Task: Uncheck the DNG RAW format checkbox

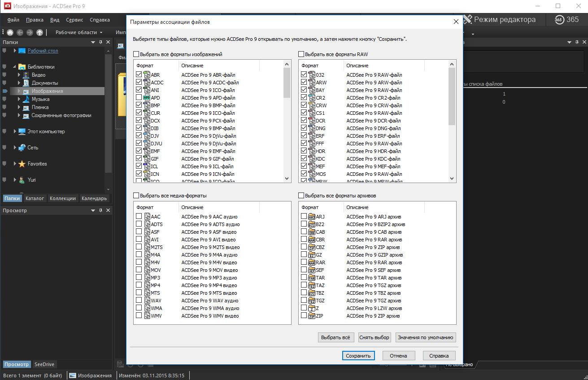Action: point(304,128)
